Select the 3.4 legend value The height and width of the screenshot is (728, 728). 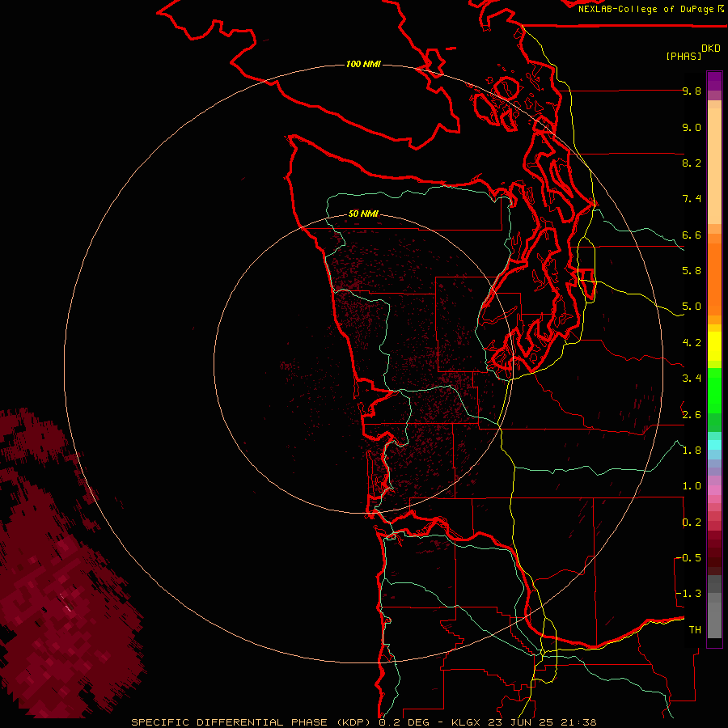(x=692, y=379)
